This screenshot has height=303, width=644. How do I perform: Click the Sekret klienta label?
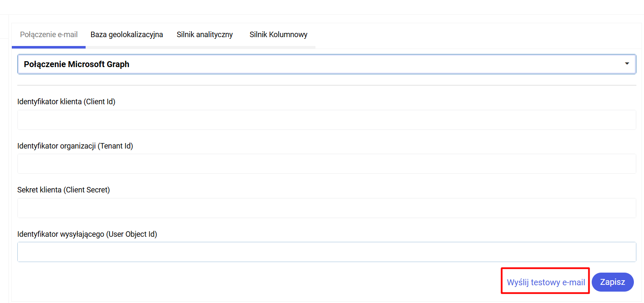[x=63, y=190]
